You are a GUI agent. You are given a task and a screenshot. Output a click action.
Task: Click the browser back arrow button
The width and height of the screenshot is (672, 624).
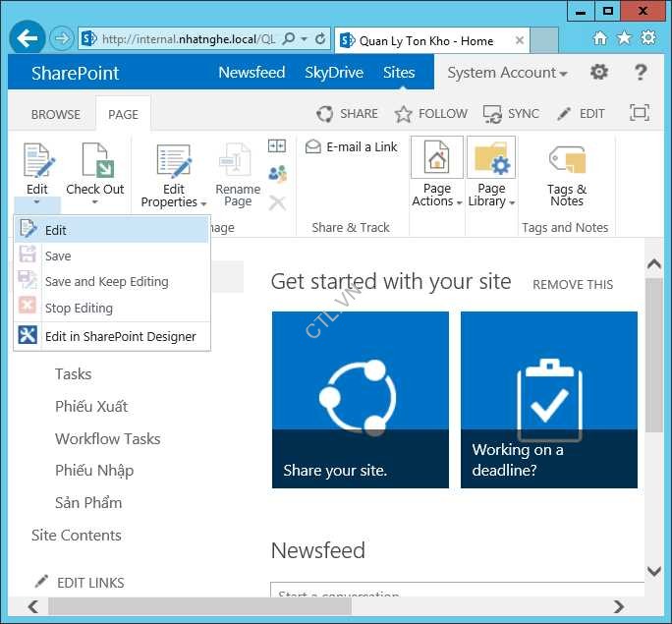tap(28, 39)
